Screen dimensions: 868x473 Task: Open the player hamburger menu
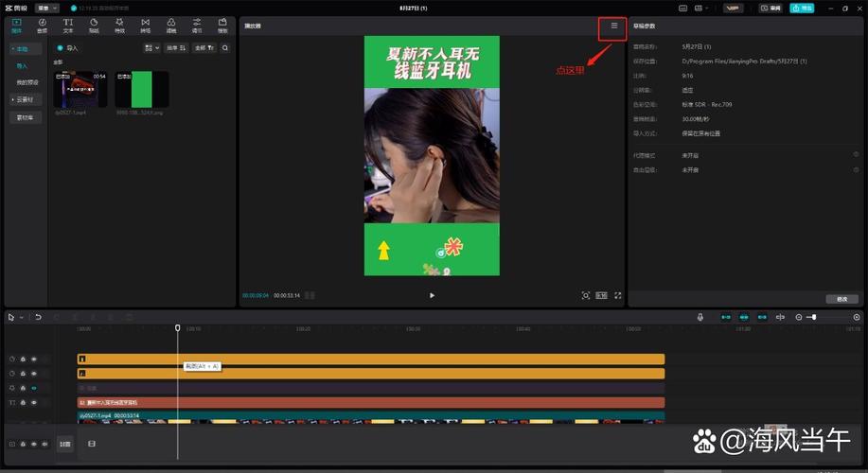tap(614, 26)
